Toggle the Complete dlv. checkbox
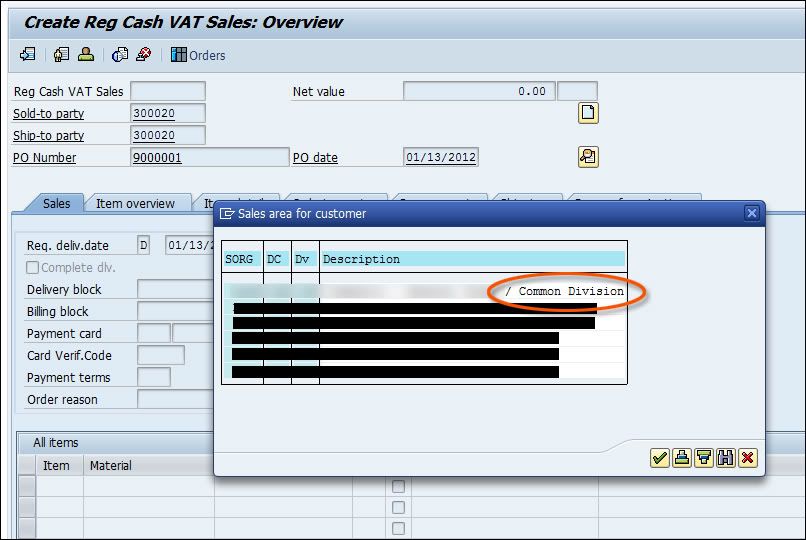This screenshot has width=806, height=540. coord(33,268)
